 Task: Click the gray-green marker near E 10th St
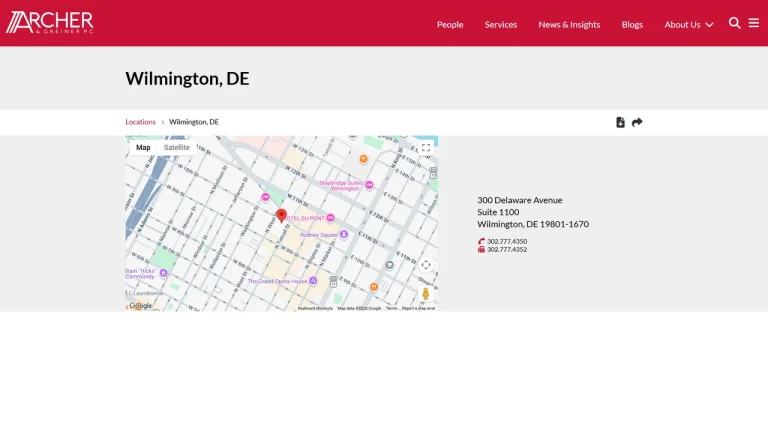(389, 265)
